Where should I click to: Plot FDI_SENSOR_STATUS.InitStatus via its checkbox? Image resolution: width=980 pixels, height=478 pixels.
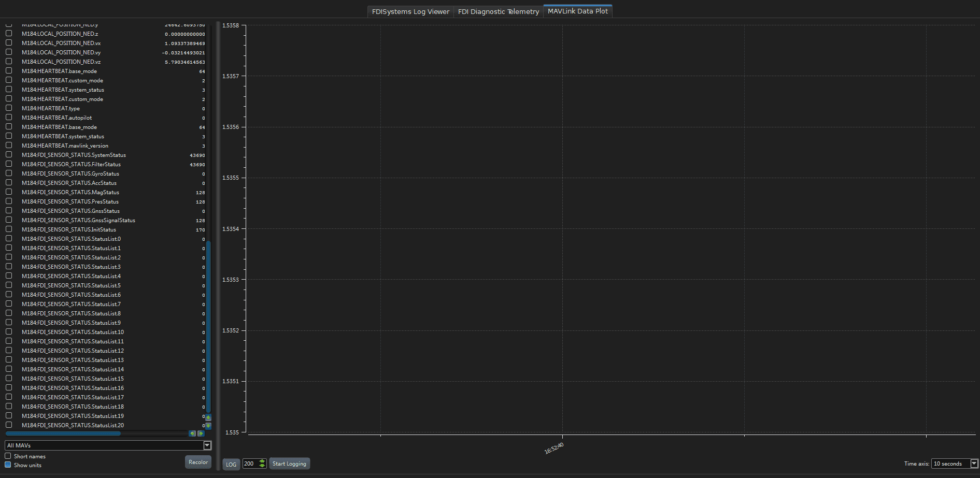point(9,229)
